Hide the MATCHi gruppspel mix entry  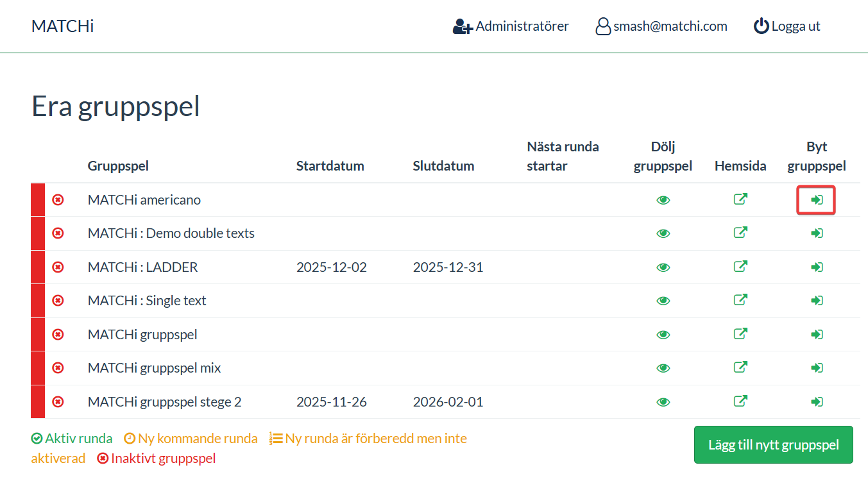pyautogui.click(x=663, y=368)
